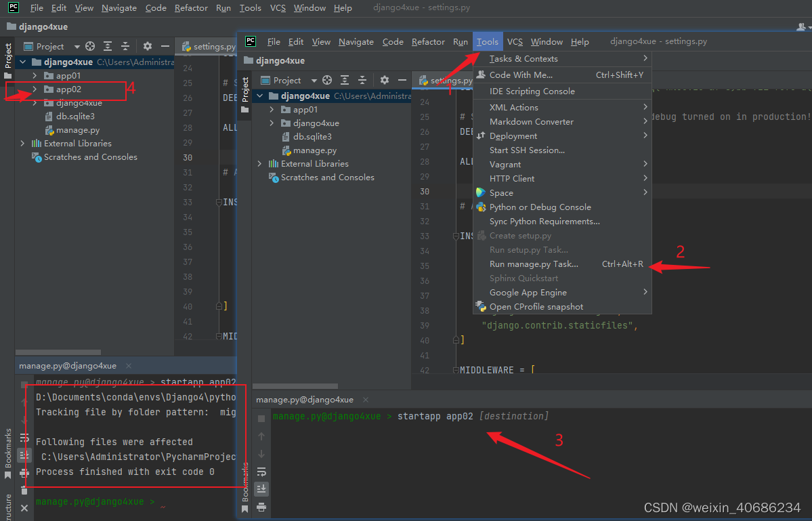Expand External Libraries in back project tree
This screenshot has width=812, height=521.
(23, 144)
